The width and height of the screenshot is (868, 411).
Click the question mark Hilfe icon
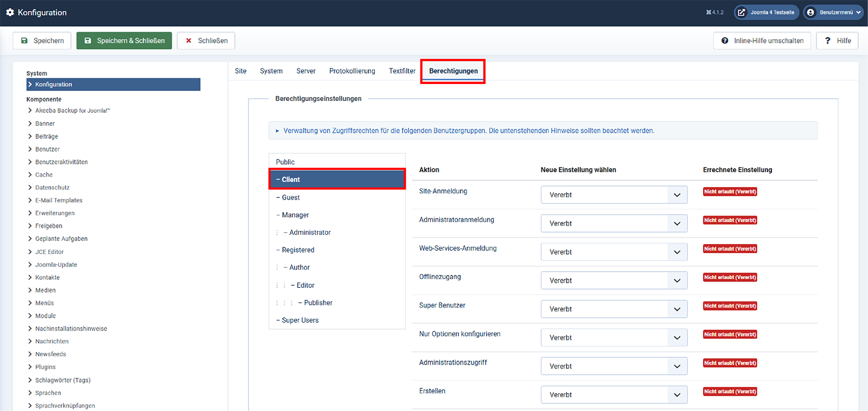tap(827, 41)
